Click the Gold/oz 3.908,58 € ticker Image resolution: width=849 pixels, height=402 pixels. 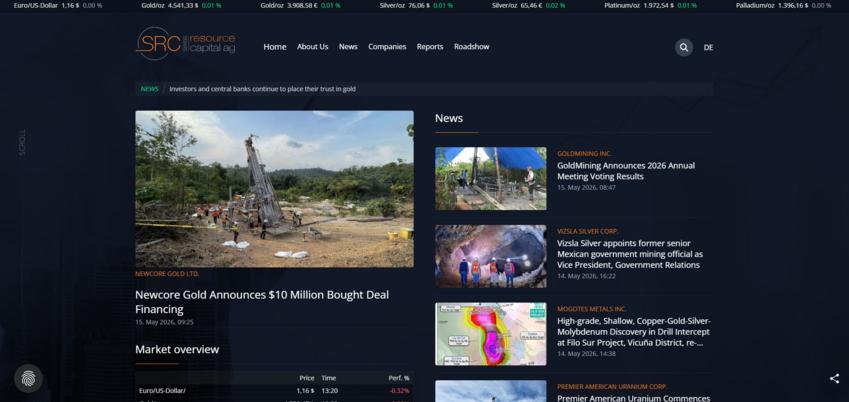coord(301,5)
